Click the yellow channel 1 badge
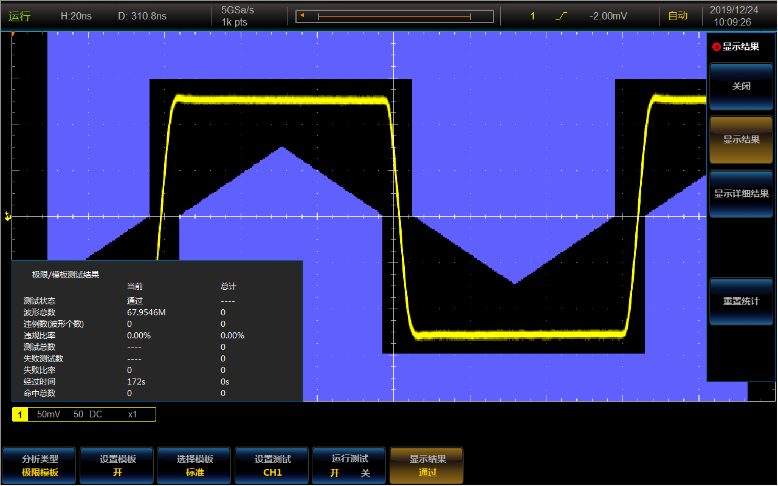Image resolution: width=778 pixels, height=486 pixels. [x=20, y=413]
